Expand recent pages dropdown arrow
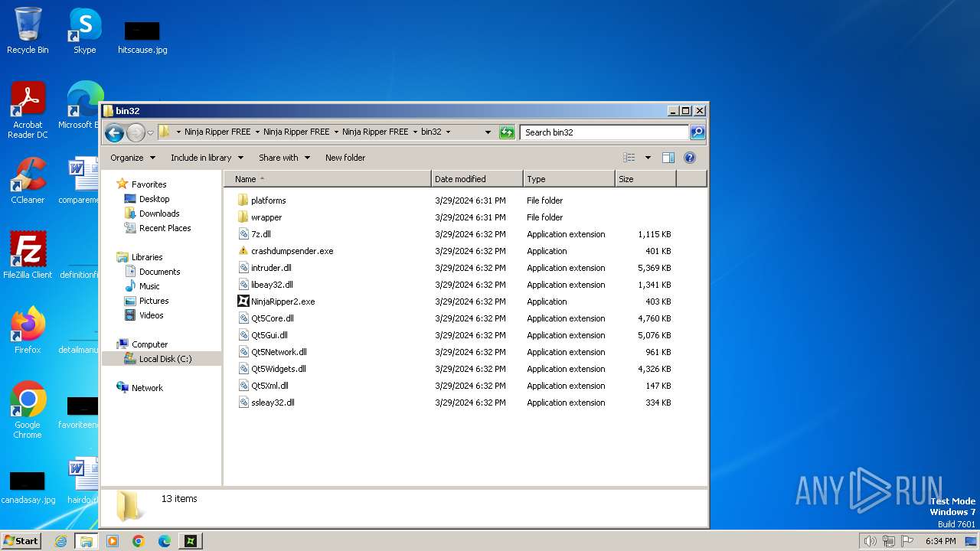 pos(150,132)
